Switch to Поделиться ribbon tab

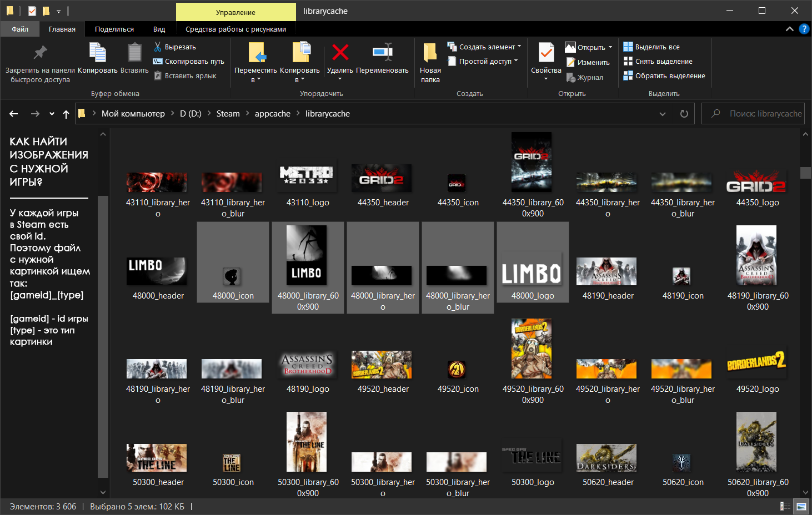(114, 29)
